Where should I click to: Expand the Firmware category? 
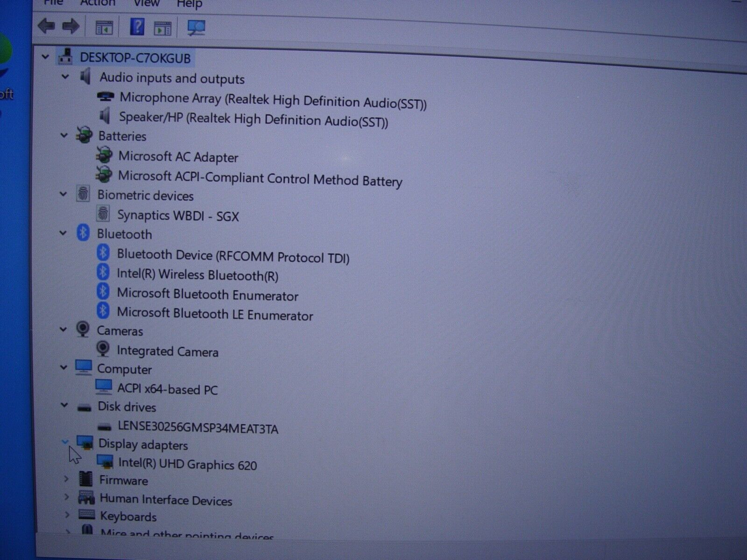point(66,479)
